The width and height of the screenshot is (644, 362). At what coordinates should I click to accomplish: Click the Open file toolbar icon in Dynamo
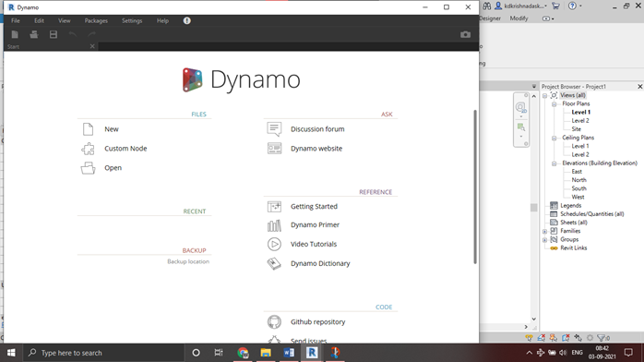34,34
